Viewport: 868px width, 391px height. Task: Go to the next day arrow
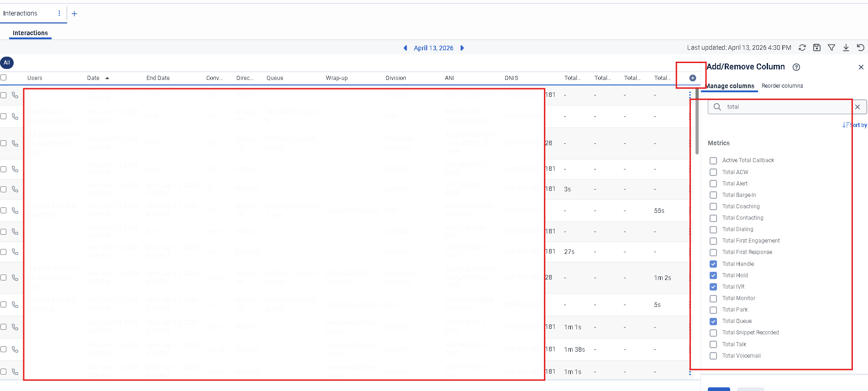pos(462,48)
